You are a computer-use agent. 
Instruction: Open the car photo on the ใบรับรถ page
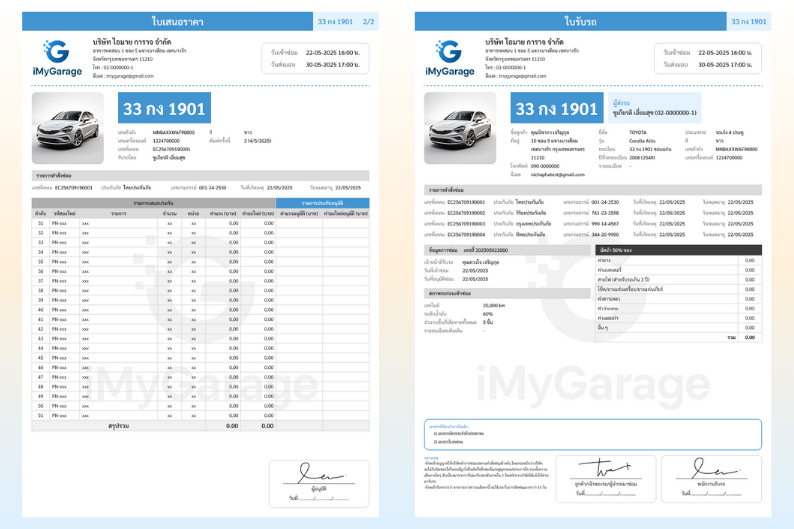459,129
